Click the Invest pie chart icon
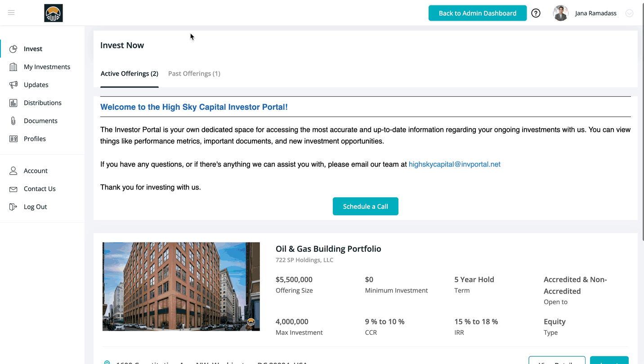This screenshot has width=644, height=364. click(x=13, y=49)
